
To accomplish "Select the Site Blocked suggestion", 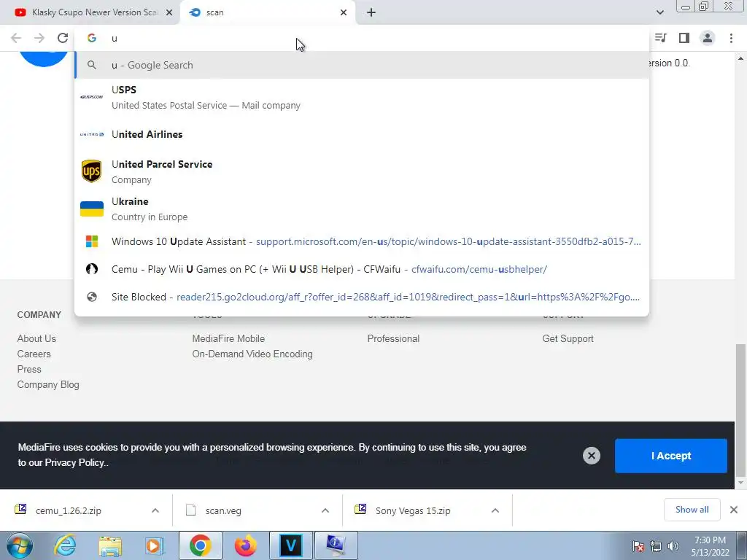I will 362,297.
